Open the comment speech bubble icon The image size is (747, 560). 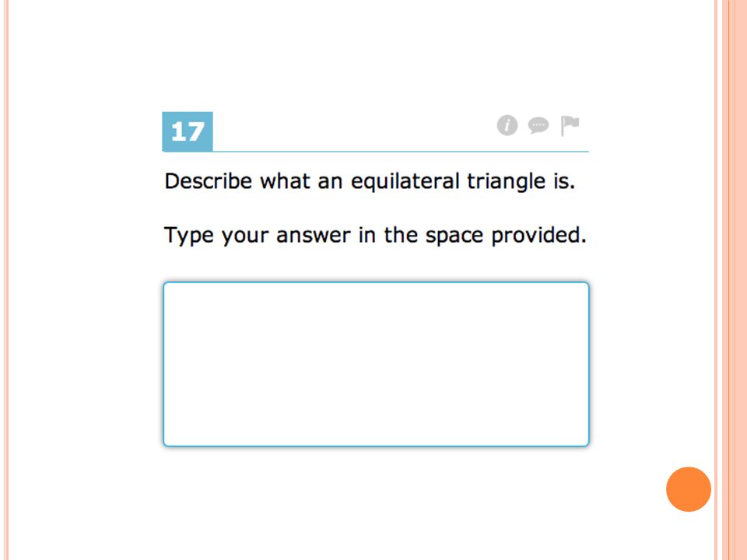(x=538, y=126)
